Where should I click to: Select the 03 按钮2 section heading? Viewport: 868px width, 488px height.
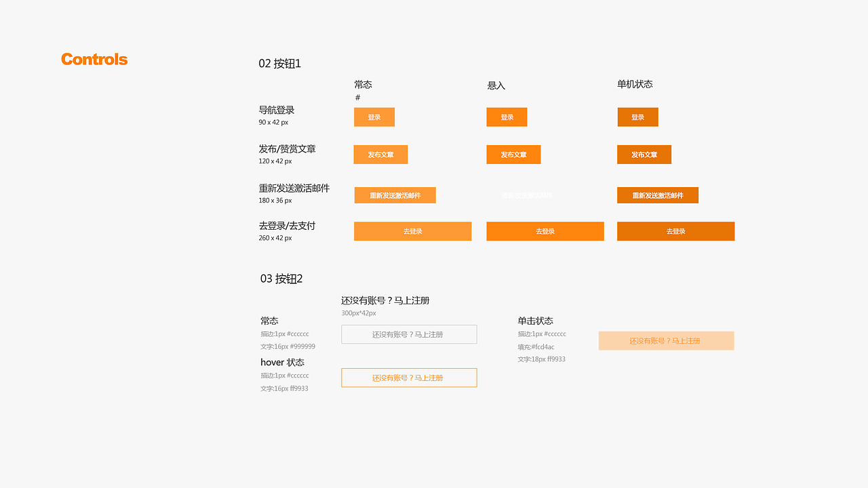click(x=281, y=279)
